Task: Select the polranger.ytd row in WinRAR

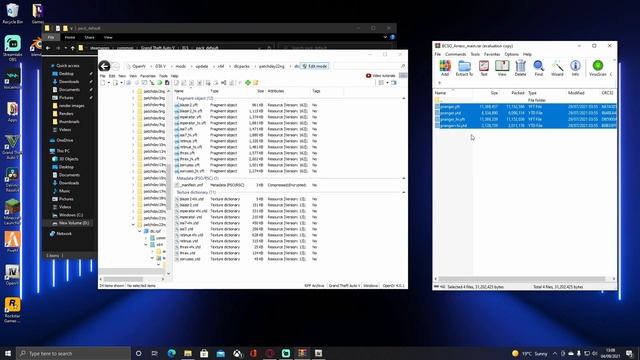Action: (x=525, y=113)
